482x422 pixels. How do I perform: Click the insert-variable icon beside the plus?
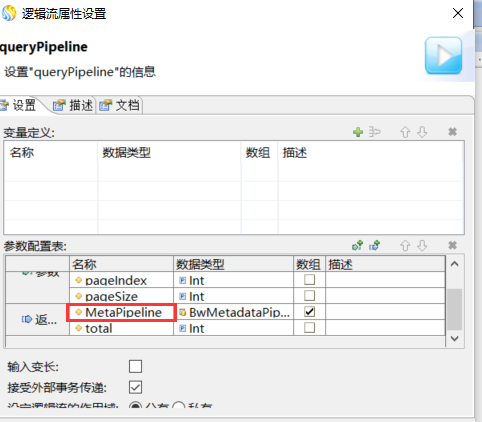[x=375, y=132]
